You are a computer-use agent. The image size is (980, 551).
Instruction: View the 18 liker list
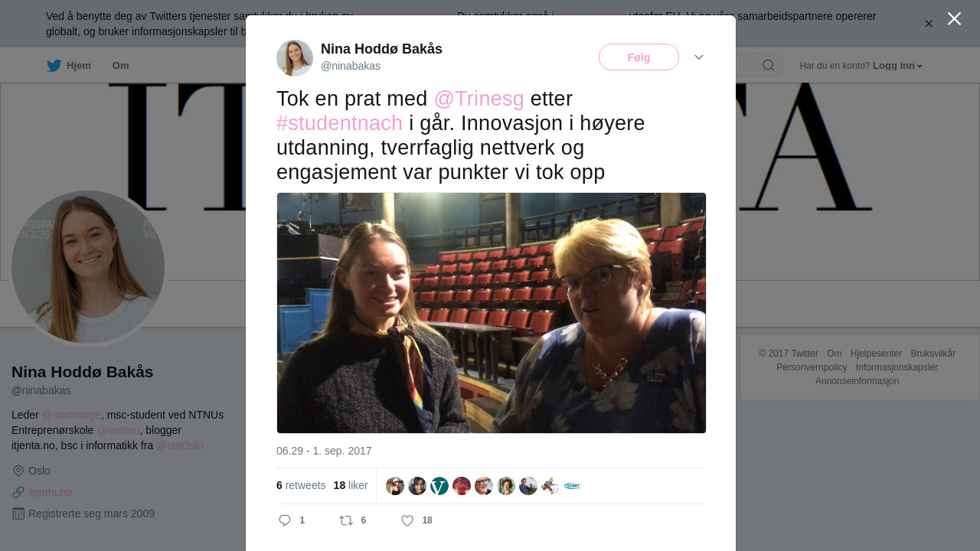pos(351,485)
